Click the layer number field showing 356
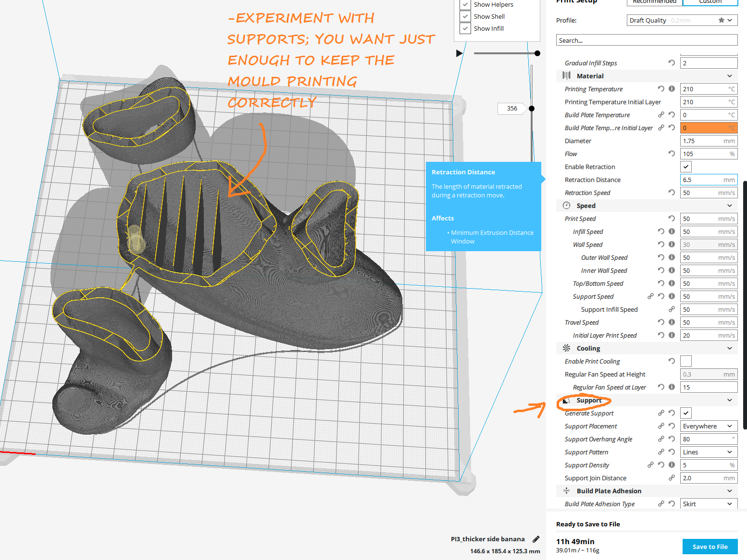The image size is (747, 560). point(512,109)
